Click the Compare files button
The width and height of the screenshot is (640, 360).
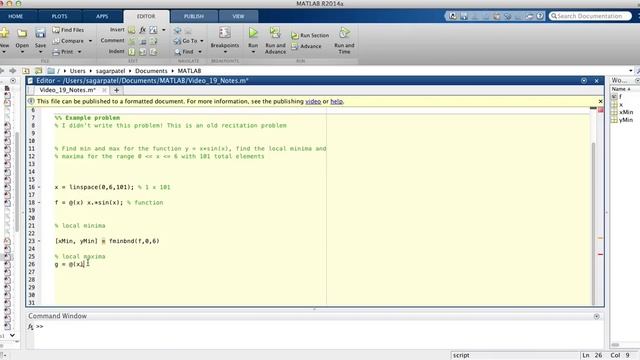point(68,41)
